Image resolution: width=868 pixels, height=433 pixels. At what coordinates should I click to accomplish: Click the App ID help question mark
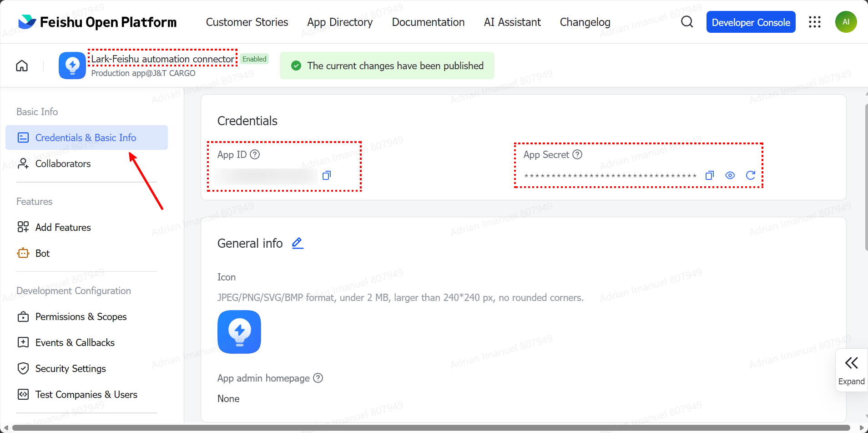click(255, 154)
